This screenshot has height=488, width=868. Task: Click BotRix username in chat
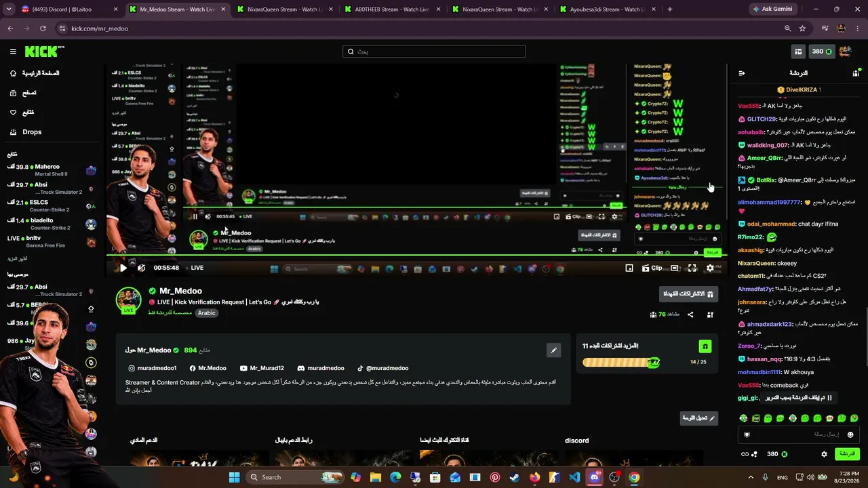tap(766, 180)
